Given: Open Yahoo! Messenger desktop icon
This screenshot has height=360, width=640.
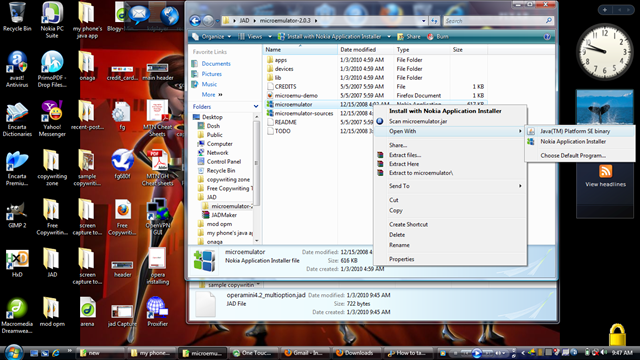Looking at the screenshot, I should pos(52,119).
